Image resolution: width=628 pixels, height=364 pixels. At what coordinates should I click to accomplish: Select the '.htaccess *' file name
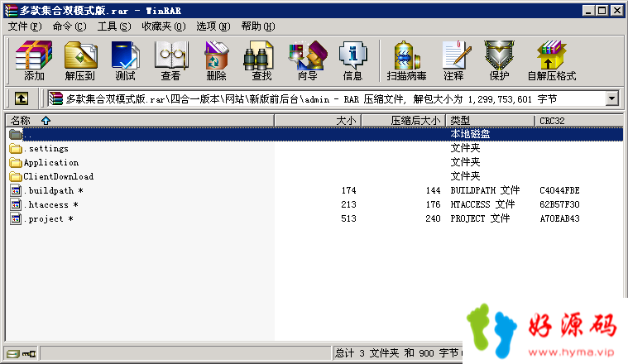[x=50, y=204]
